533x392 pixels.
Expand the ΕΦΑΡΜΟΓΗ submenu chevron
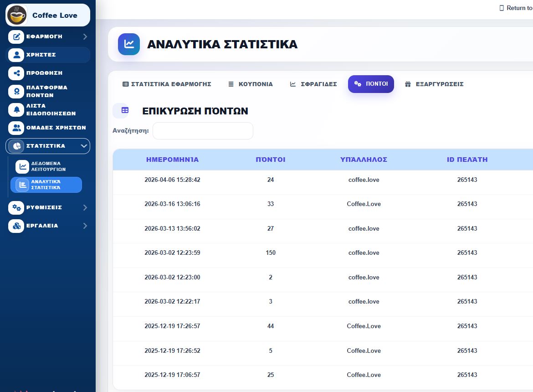click(85, 36)
